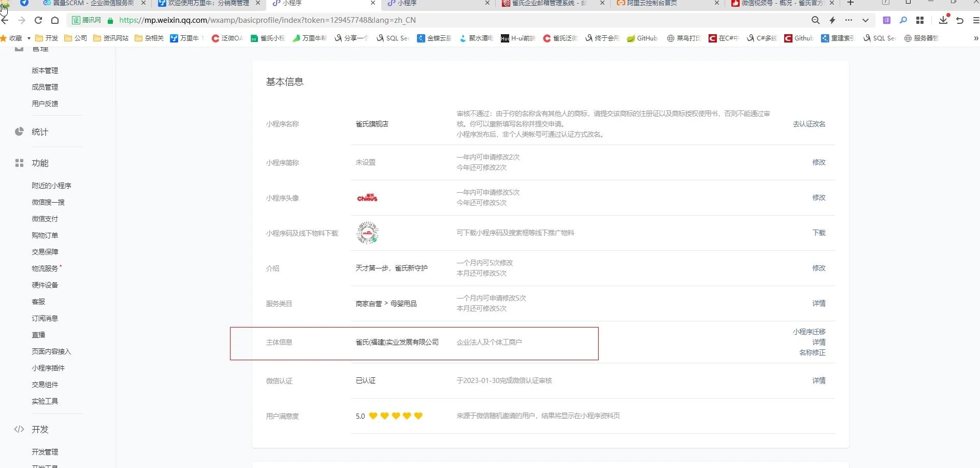Image resolution: width=980 pixels, height=468 pixels.
Task: Click 详情 in the 微信认证 row
Action: point(819,380)
